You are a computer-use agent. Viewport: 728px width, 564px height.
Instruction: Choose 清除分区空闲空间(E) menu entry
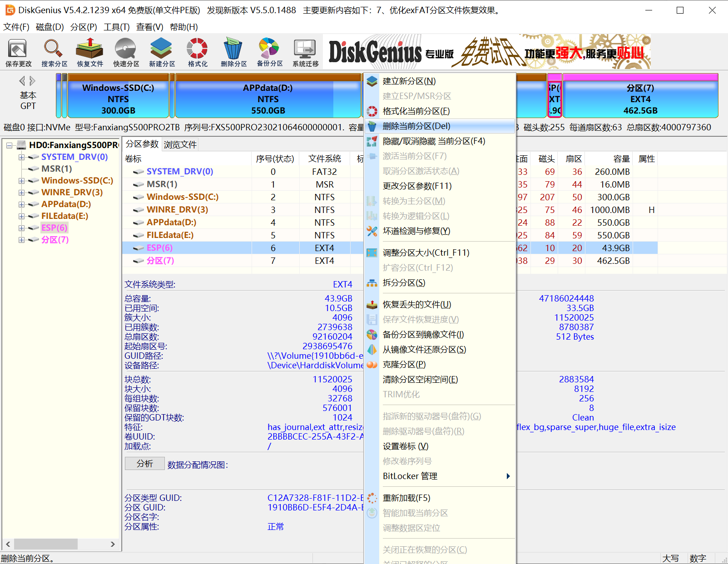(440, 380)
